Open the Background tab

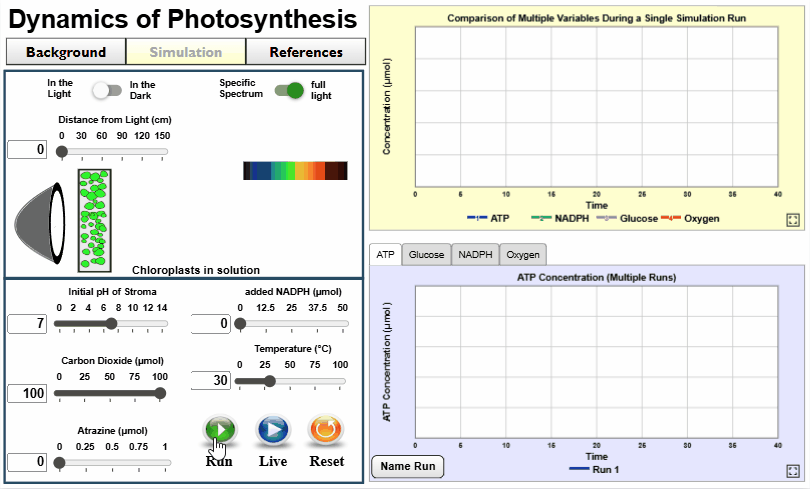click(66, 52)
